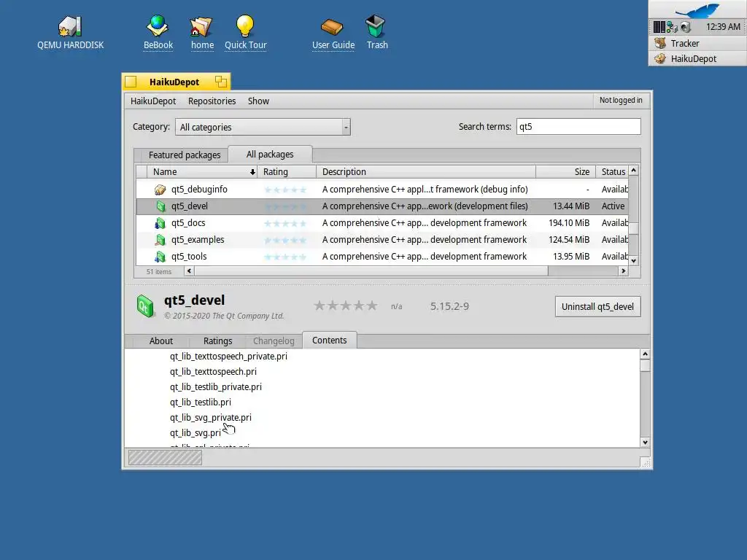Sort by the Description column header
The width and height of the screenshot is (747, 560).
click(426, 172)
